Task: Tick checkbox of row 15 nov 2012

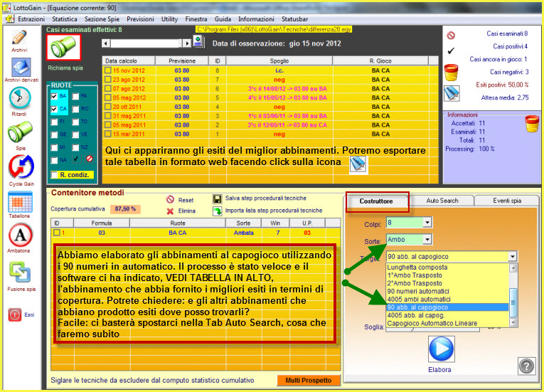Action: point(108,70)
